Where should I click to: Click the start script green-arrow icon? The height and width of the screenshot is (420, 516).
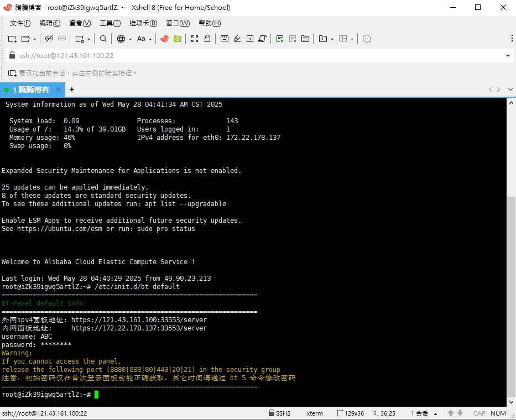pyautogui.click(x=280, y=39)
